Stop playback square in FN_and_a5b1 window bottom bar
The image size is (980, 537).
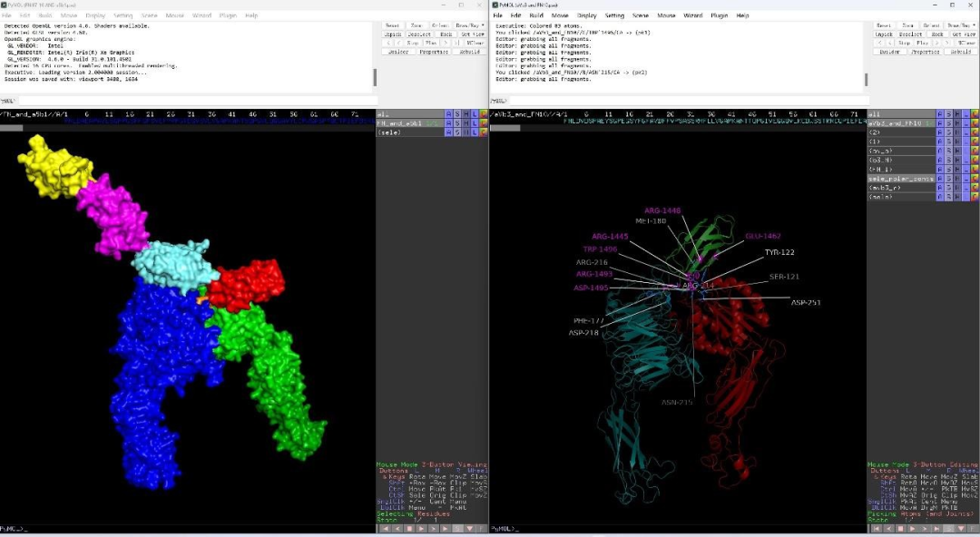click(409, 529)
